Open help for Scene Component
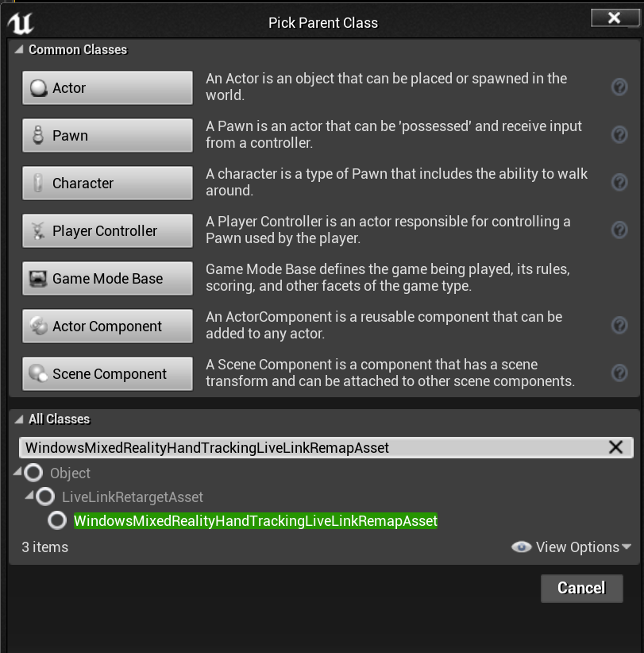Viewport: 644px width, 653px height. [x=619, y=373]
